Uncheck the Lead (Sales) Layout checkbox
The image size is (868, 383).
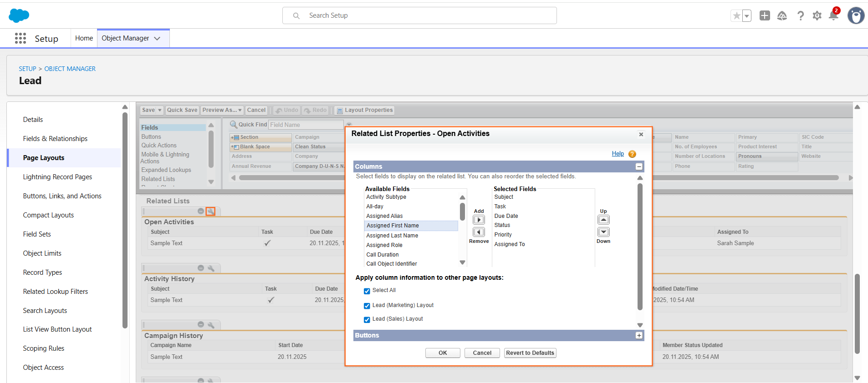click(x=367, y=320)
